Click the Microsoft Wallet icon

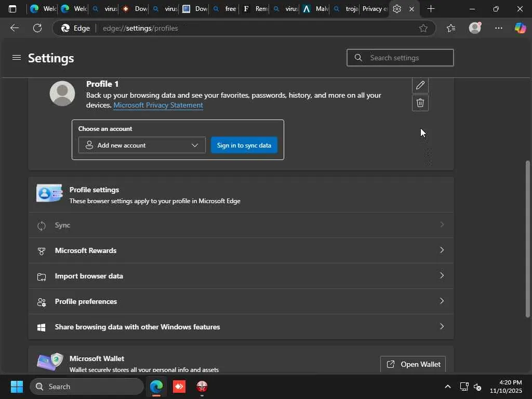click(50, 362)
